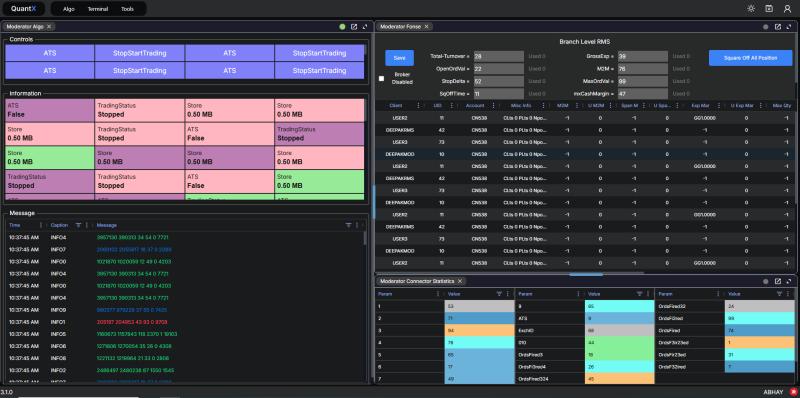Viewport: 800px width, 398px height.
Task: Click the QuantX logo
Action: (23, 9)
